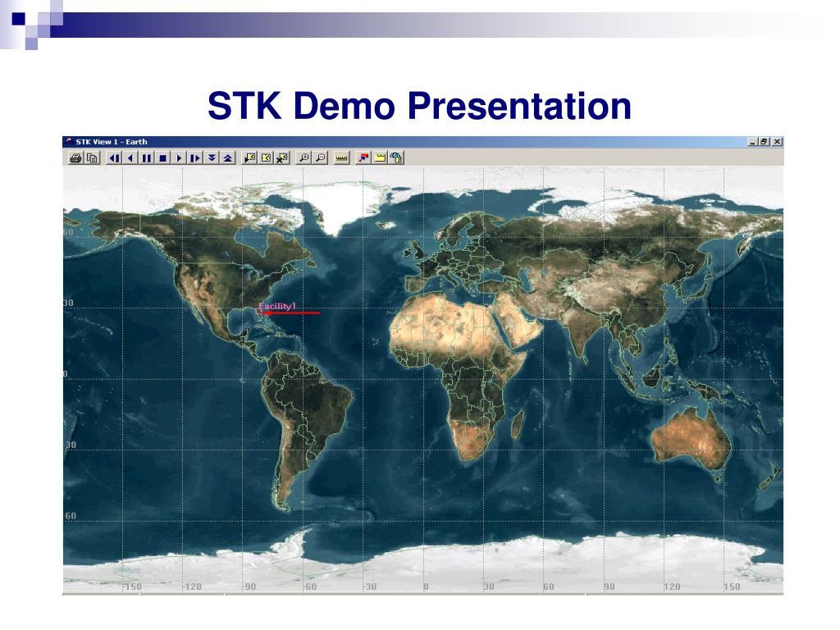
Task: Play the animation in reverse
Action: coord(130,158)
